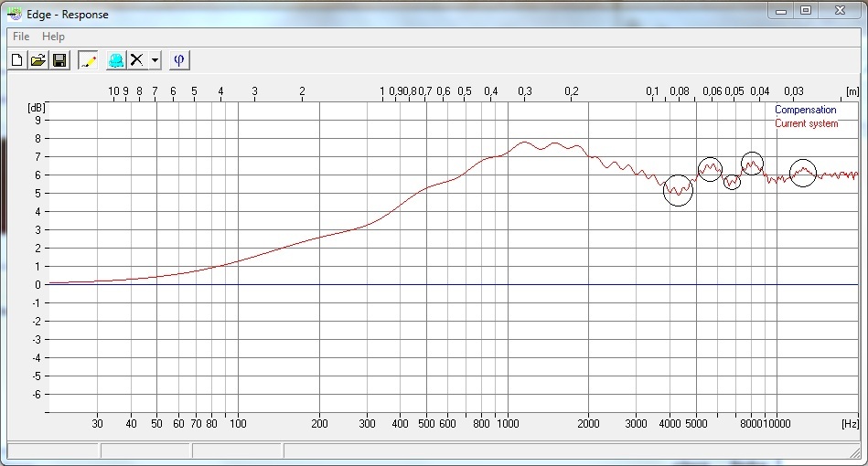Click the X delete toolbar icon

click(x=137, y=60)
